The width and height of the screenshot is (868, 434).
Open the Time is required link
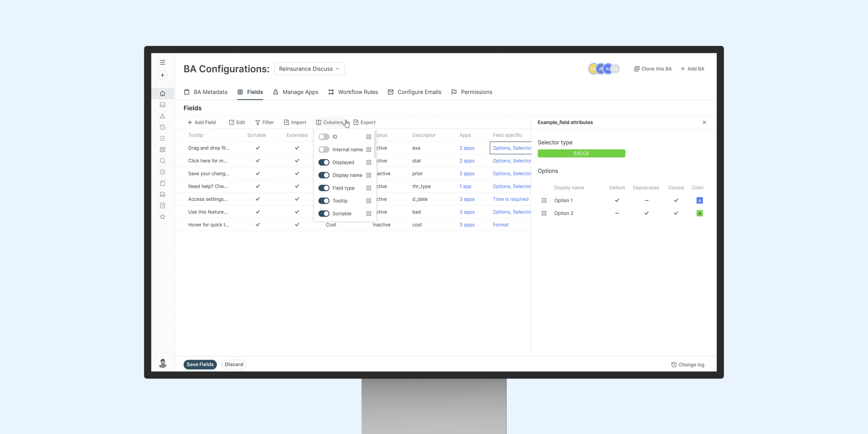[510, 199]
